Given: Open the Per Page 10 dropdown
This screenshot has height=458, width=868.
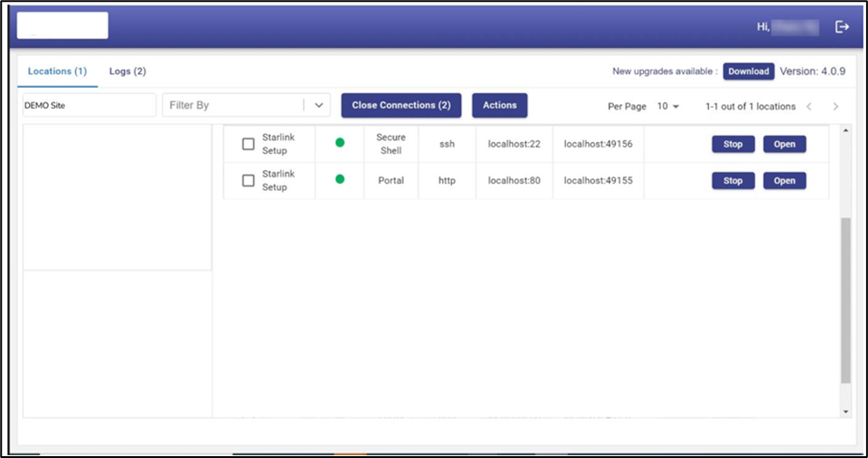Looking at the screenshot, I should point(668,107).
